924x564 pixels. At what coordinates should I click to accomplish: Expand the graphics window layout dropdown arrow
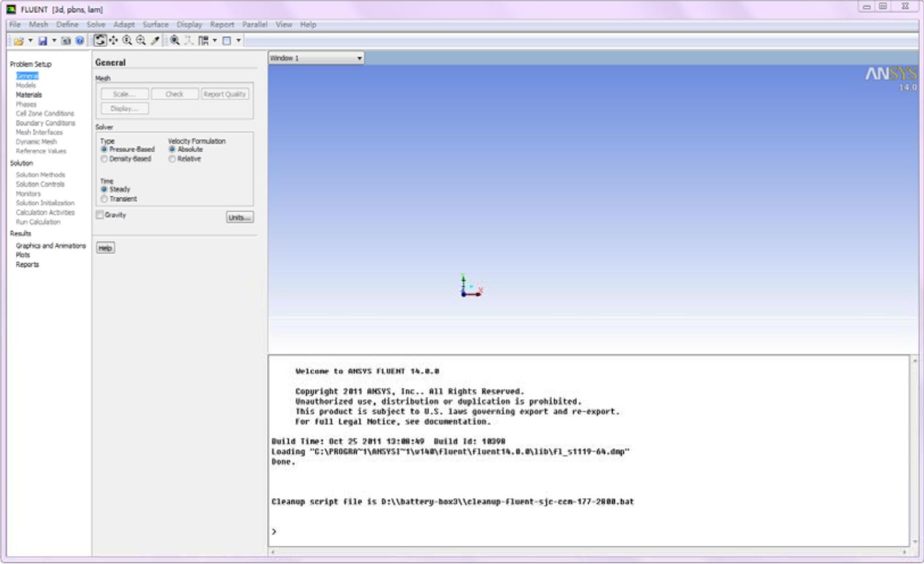pyautogui.click(x=238, y=40)
